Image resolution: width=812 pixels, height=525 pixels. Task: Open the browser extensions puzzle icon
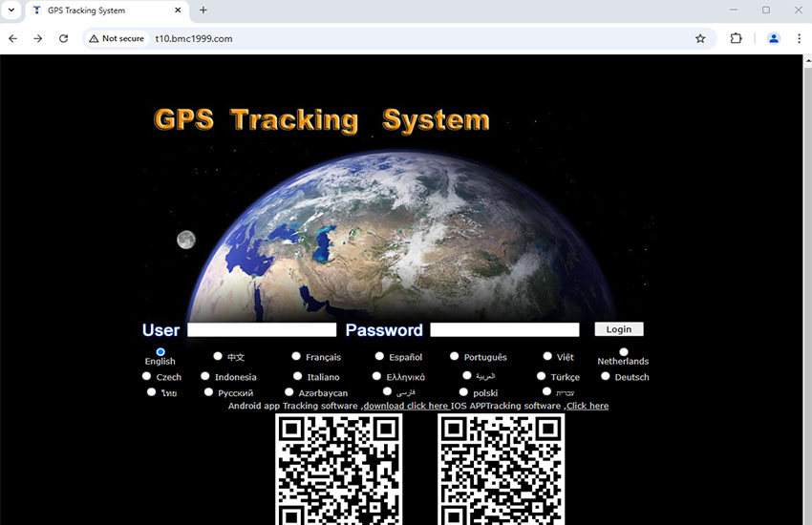tap(736, 38)
